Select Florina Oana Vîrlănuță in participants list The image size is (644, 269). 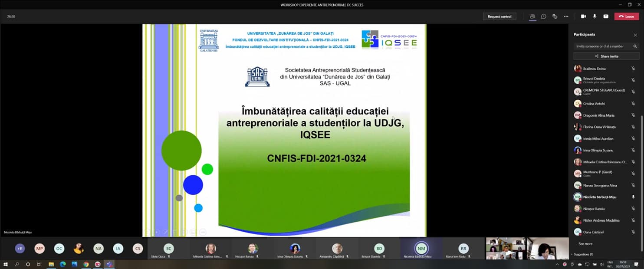pyautogui.click(x=606, y=127)
